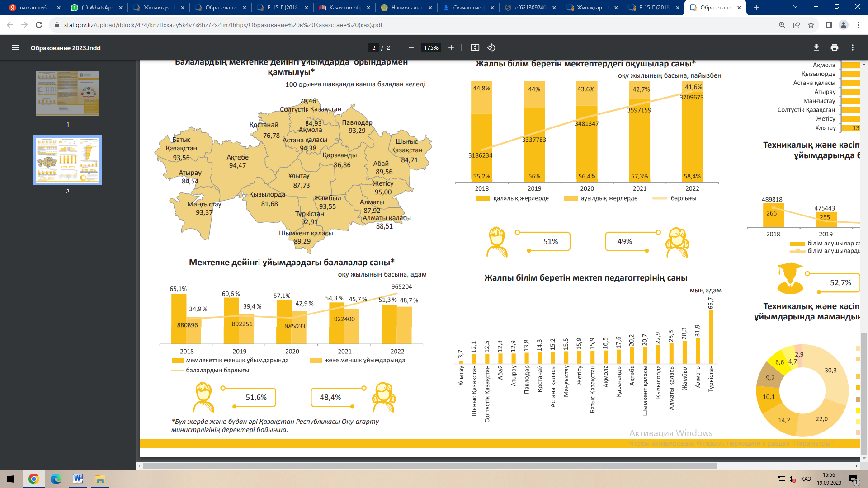Expand the tab search chevron

[795, 7]
